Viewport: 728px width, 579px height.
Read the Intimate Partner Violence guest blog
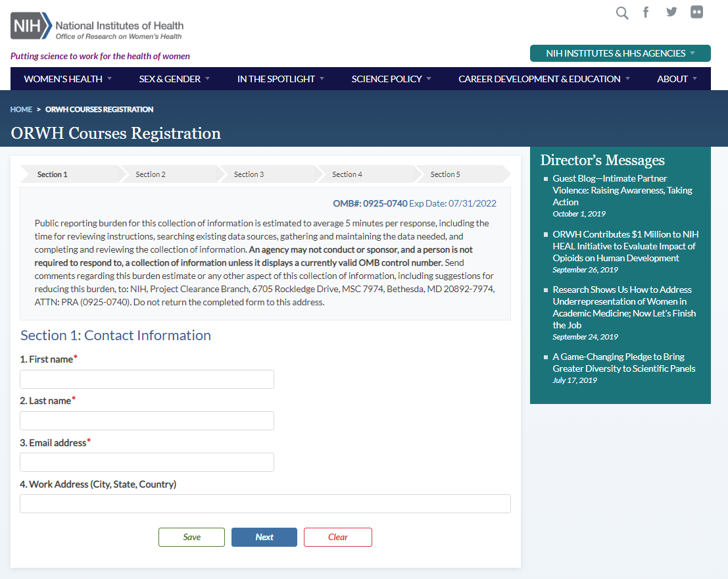622,190
